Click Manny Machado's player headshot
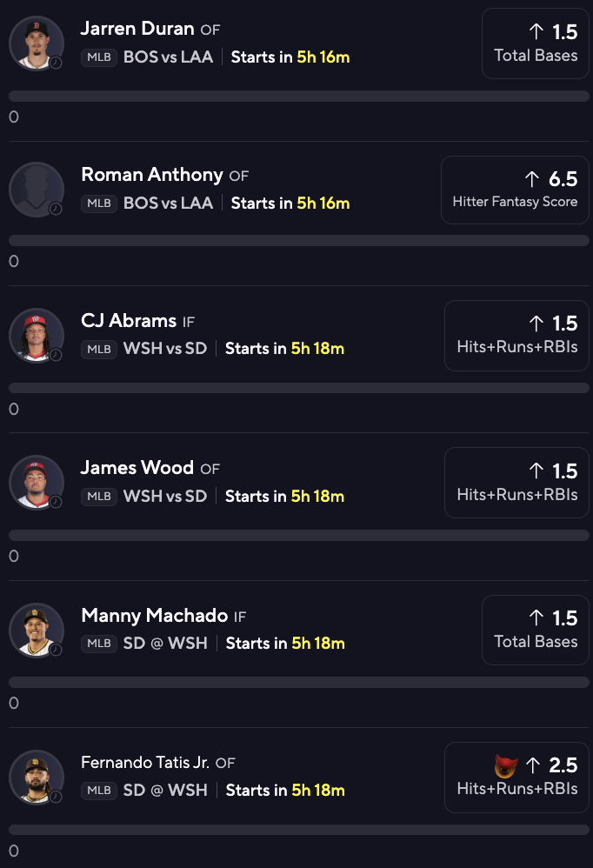 tap(37, 629)
